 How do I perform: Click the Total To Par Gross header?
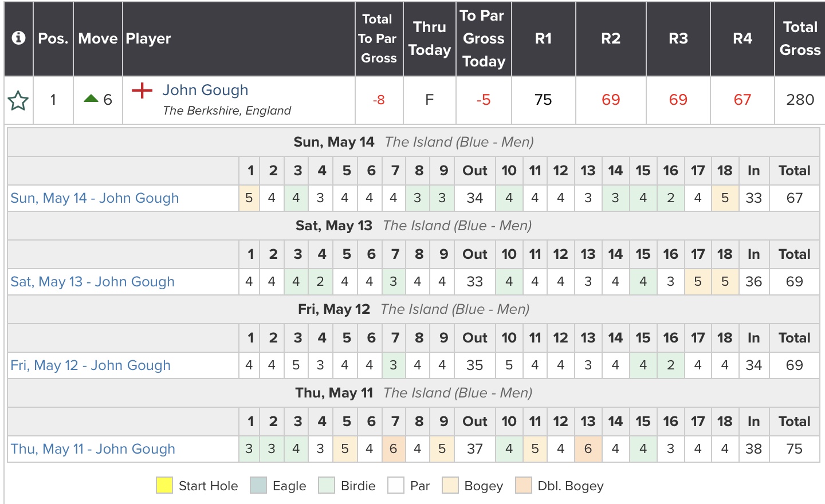pyautogui.click(x=378, y=38)
